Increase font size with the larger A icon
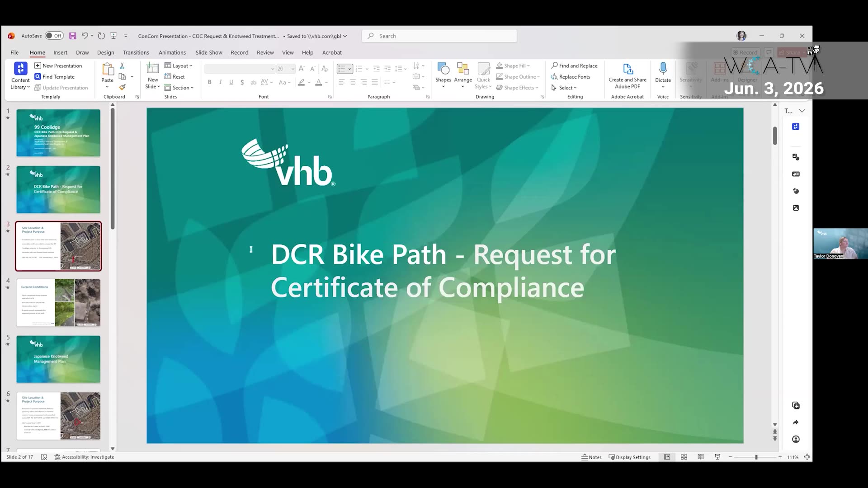 (302, 69)
